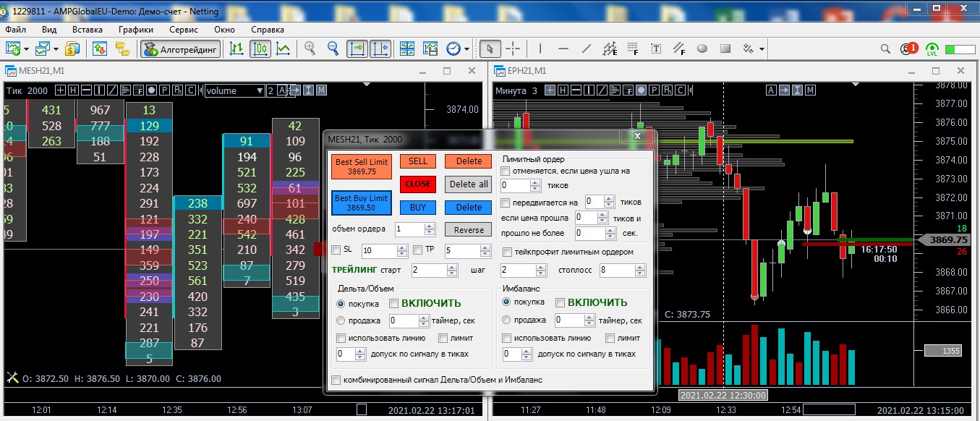Click the Reverse button
This screenshot has height=421, width=980.
pyautogui.click(x=468, y=230)
